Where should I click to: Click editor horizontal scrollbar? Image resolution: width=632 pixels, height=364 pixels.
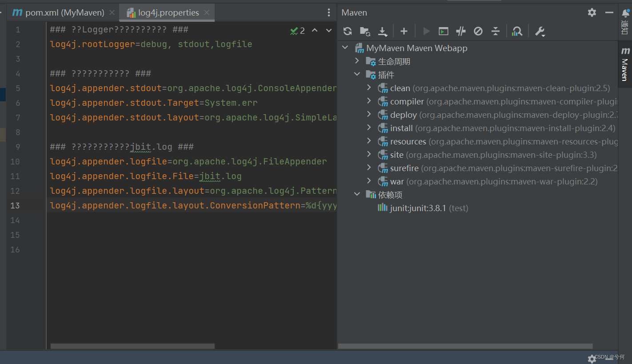point(132,346)
